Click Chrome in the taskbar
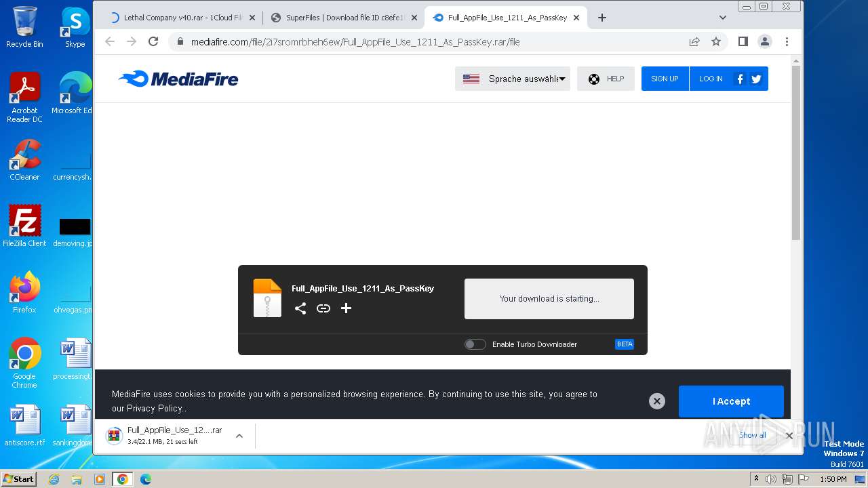This screenshot has height=488, width=868. pos(122,479)
